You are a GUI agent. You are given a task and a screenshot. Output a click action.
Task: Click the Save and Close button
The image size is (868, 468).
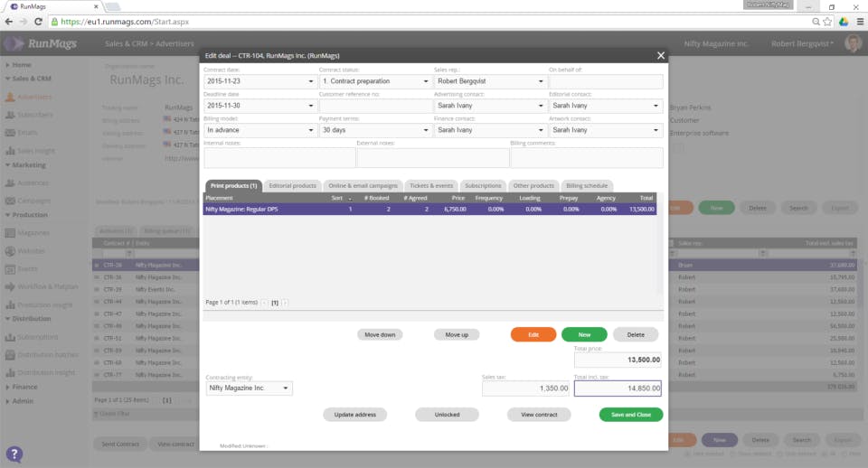tap(630, 415)
